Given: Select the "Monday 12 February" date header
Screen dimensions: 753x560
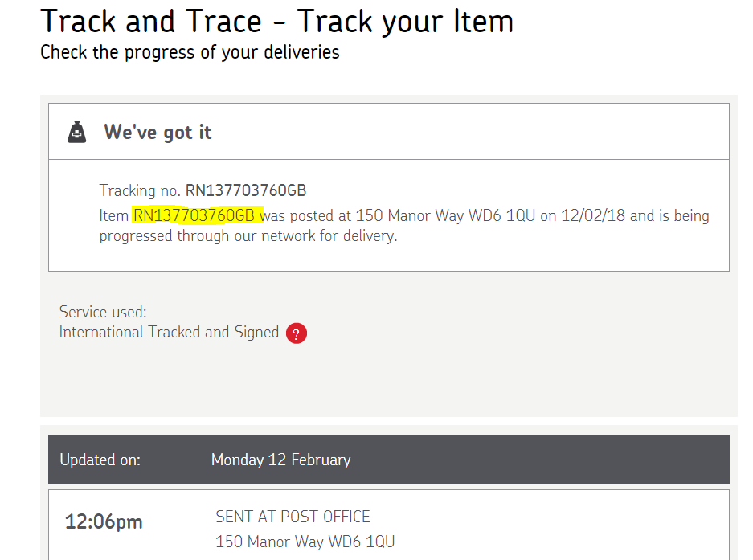Looking at the screenshot, I should [280, 460].
